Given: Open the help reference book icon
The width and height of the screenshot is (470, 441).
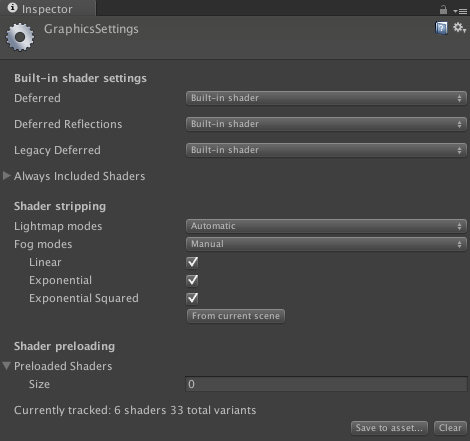Looking at the screenshot, I should pos(441,28).
